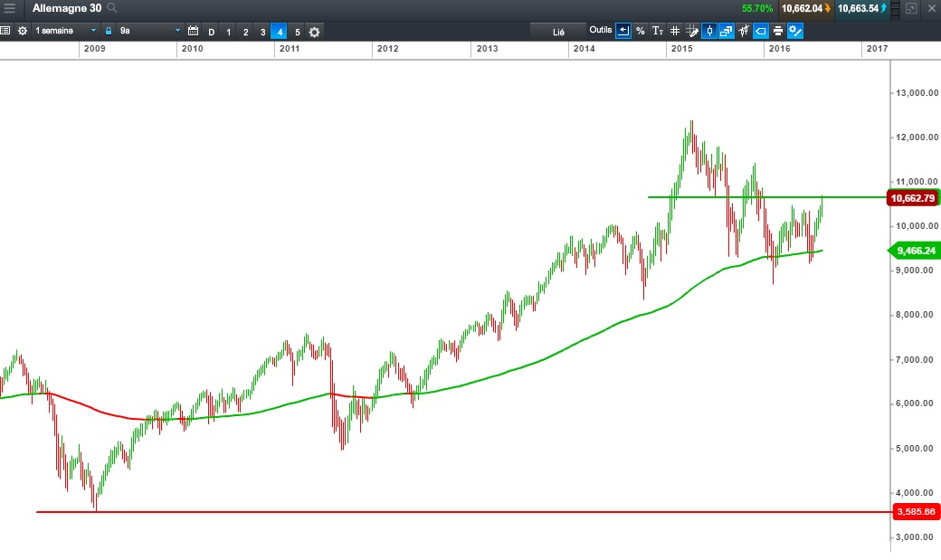Open the 'Lié' linking dropdown

pos(558,31)
